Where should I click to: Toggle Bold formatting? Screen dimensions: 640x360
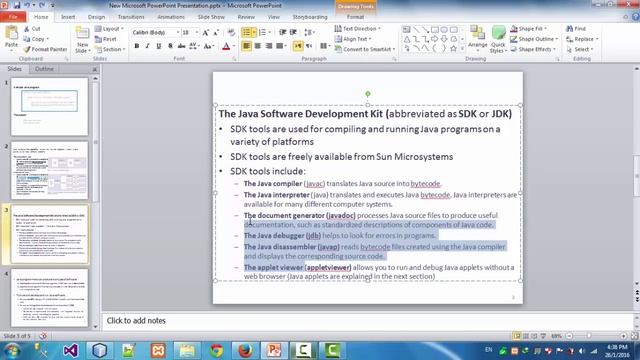(137, 46)
